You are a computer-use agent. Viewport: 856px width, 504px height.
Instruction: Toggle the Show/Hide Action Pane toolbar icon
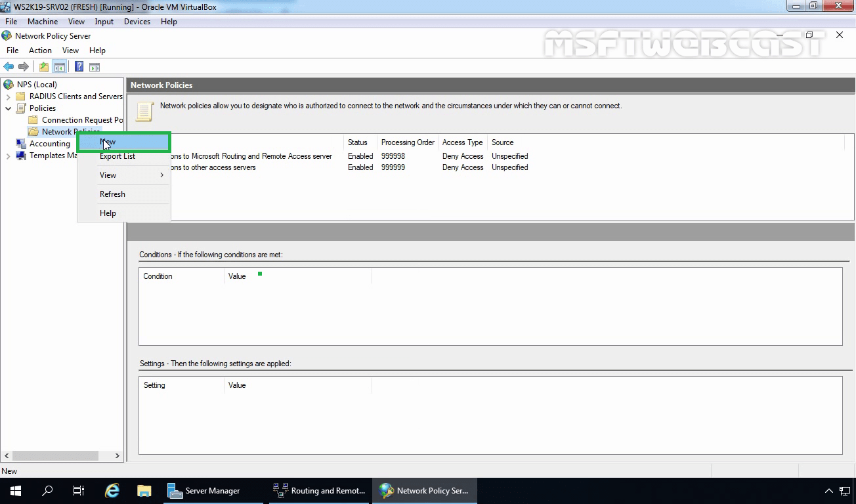tap(95, 67)
